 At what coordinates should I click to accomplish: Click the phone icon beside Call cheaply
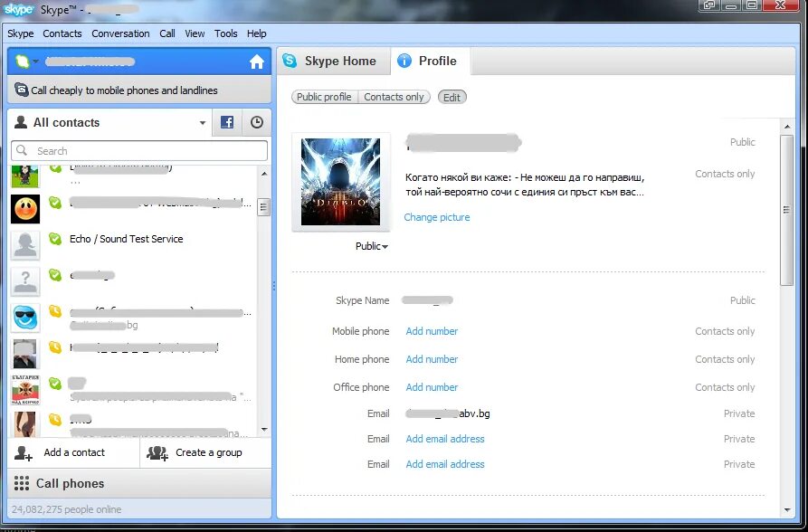click(x=21, y=90)
